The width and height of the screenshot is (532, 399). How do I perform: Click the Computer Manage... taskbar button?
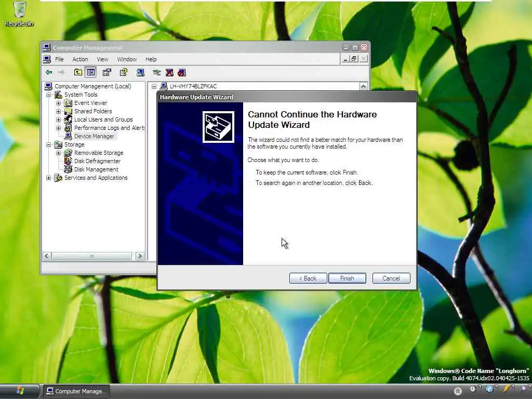[x=77, y=391]
